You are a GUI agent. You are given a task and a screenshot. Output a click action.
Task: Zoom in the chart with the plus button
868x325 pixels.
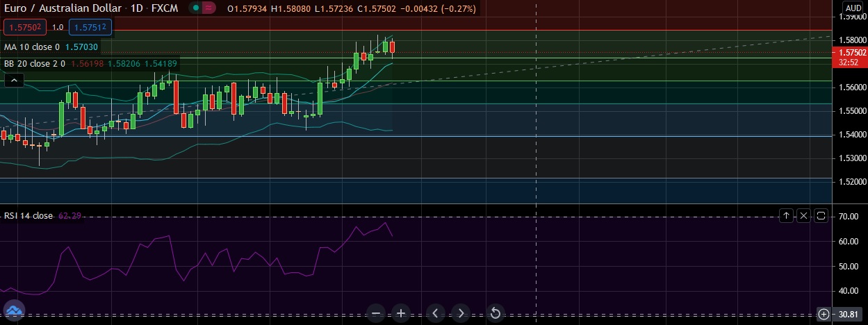pyautogui.click(x=400, y=313)
